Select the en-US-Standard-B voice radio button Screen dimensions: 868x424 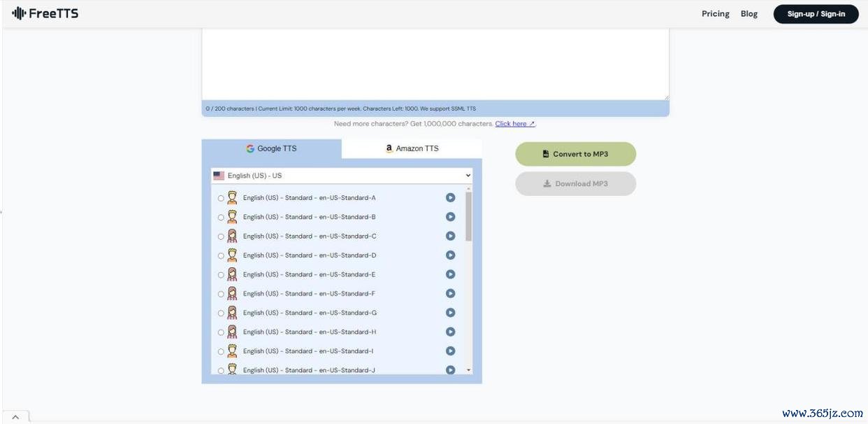221,218
